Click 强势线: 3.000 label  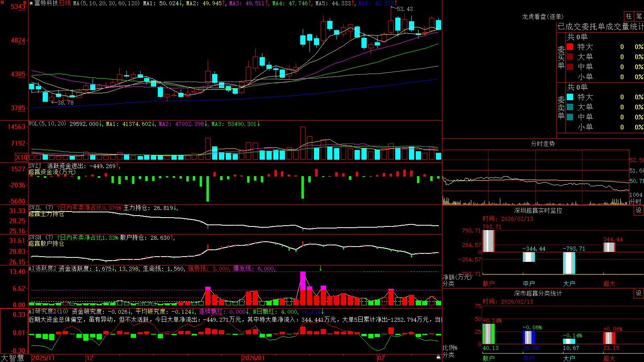point(208,269)
